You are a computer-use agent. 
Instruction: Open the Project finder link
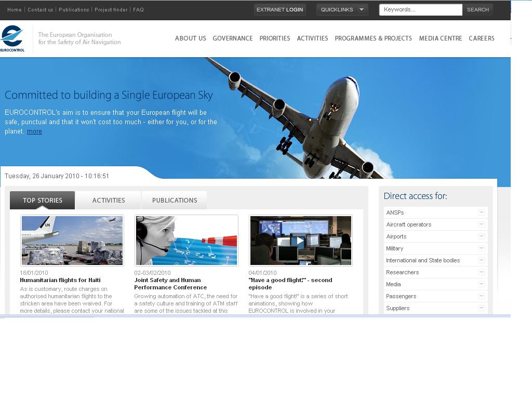(x=111, y=9)
